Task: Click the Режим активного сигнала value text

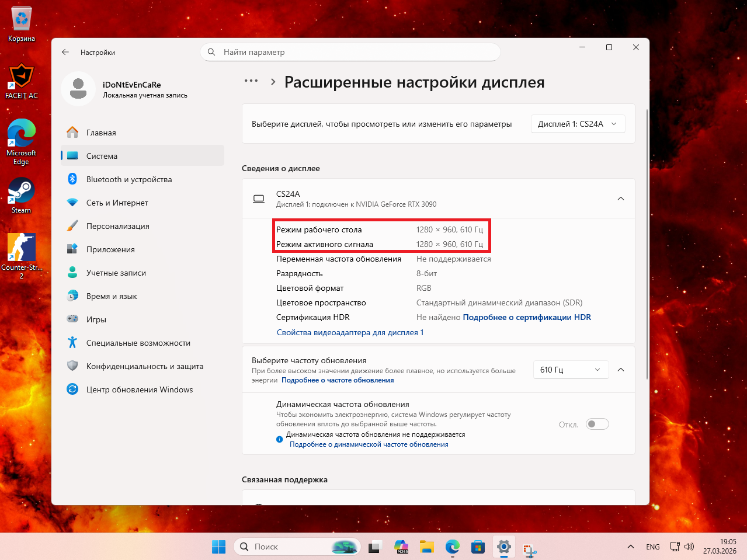Action: [x=450, y=244]
